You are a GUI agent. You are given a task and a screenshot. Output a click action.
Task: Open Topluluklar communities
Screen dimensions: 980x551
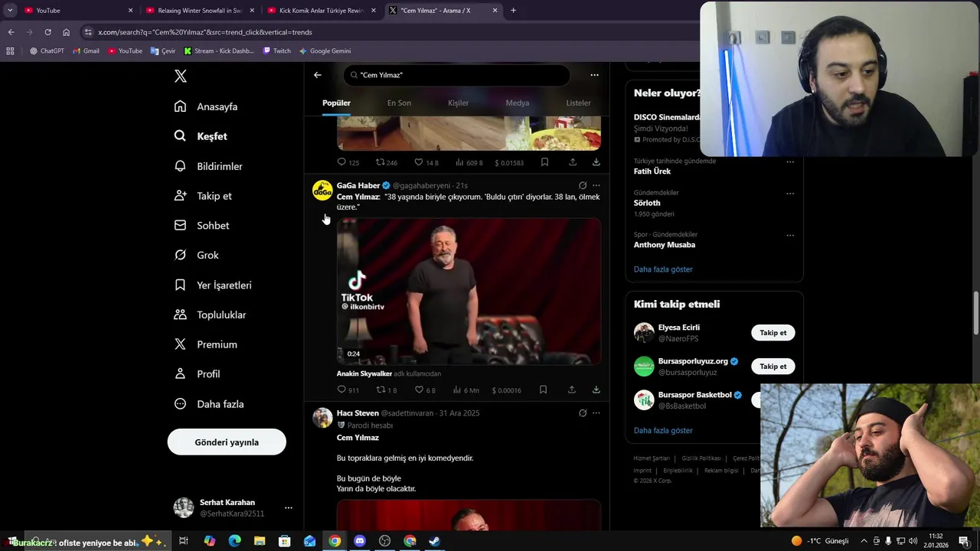point(211,315)
